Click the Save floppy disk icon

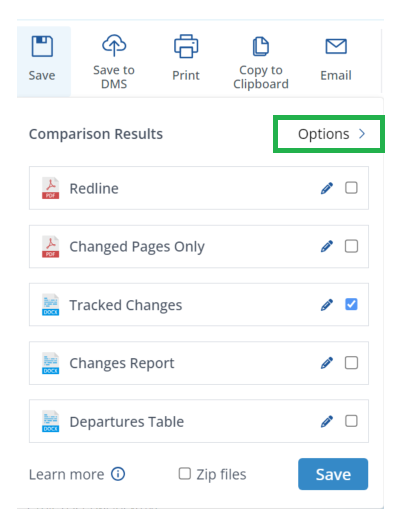click(42, 46)
